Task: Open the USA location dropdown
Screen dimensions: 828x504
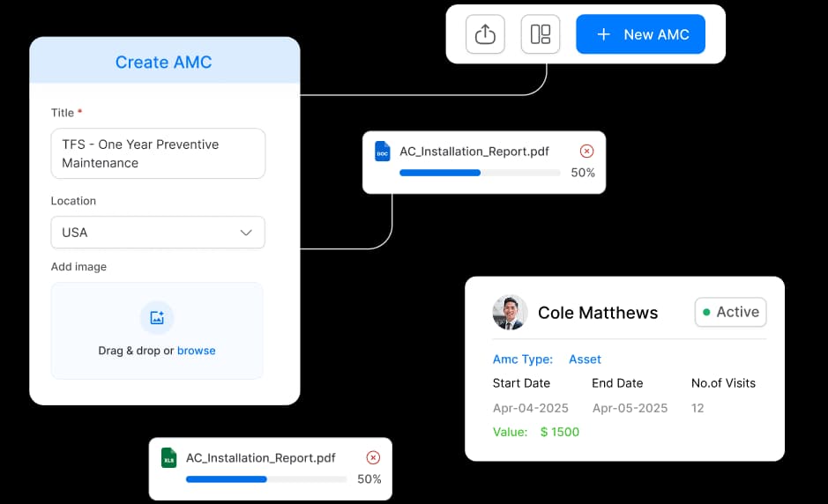Action: coord(158,233)
